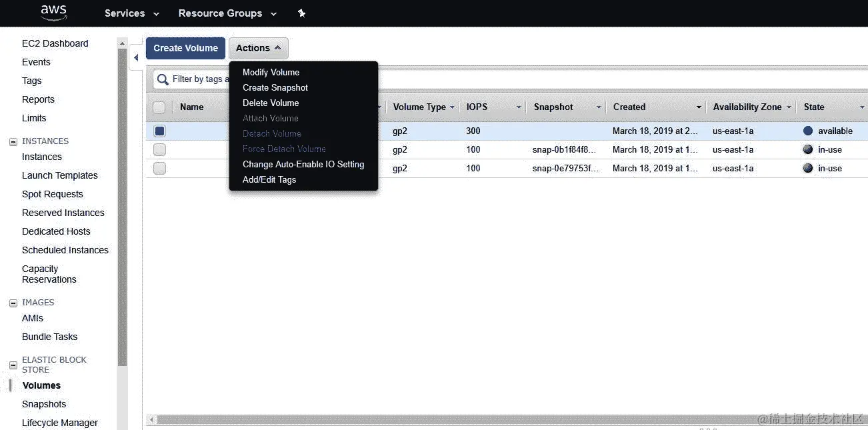
Task: Click snapshot snap-0e79753f cell
Action: pos(565,168)
